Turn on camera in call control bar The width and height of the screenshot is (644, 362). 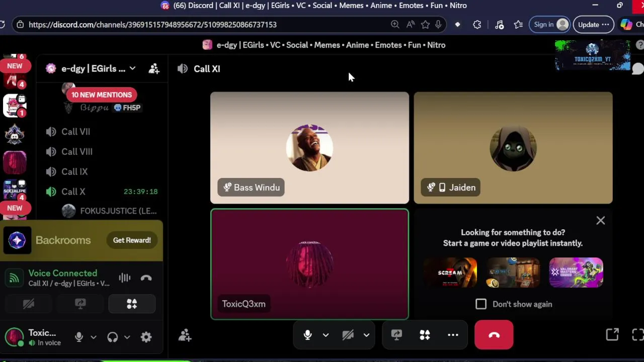[348, 335]
